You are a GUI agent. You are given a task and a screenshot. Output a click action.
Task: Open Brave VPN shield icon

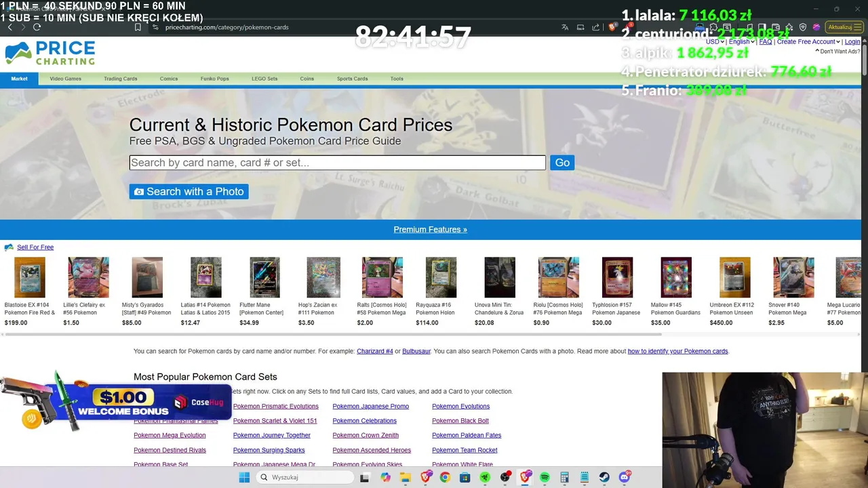(803, 27)
